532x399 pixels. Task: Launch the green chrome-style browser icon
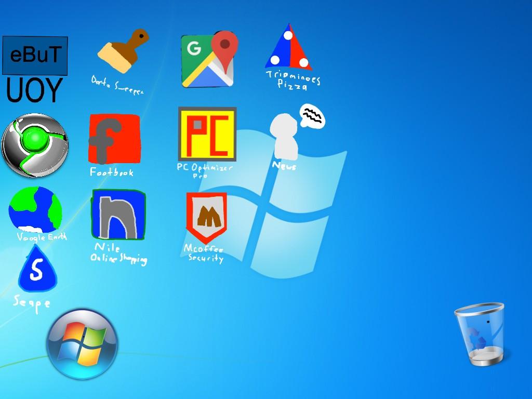point(35,145)
